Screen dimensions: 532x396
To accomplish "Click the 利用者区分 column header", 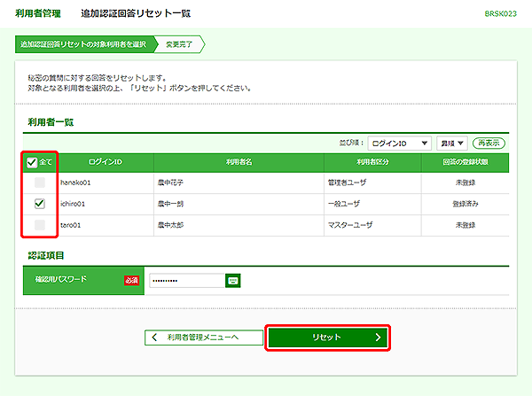I will (372, 162).
